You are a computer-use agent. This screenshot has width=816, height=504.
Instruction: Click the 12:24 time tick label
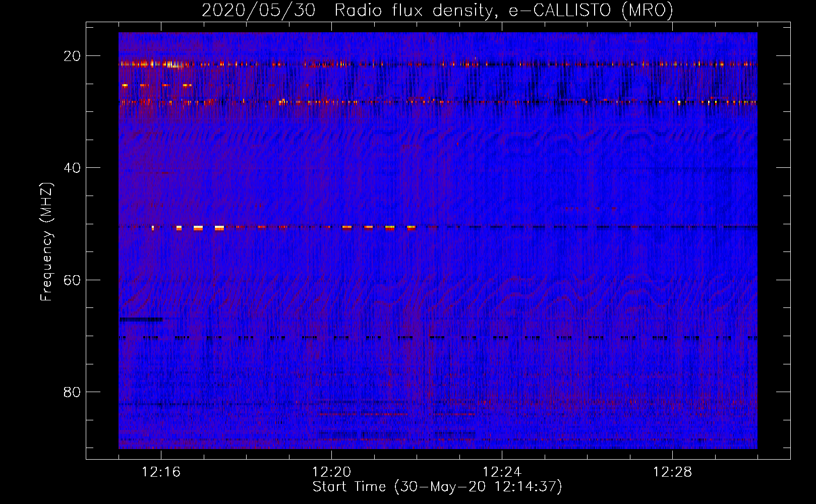[x=502, y=472]
